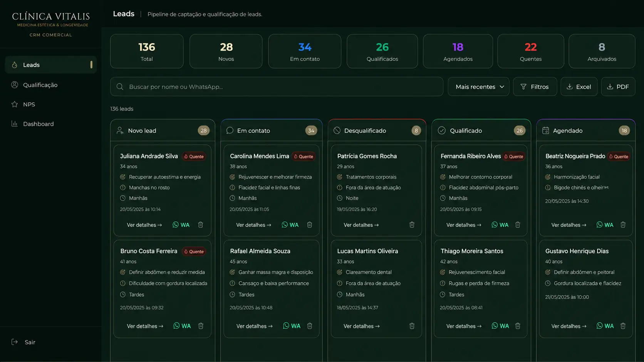This screenshot has width=644, height=362.
Task: Log out with Sair
Action: coord(24,342)
